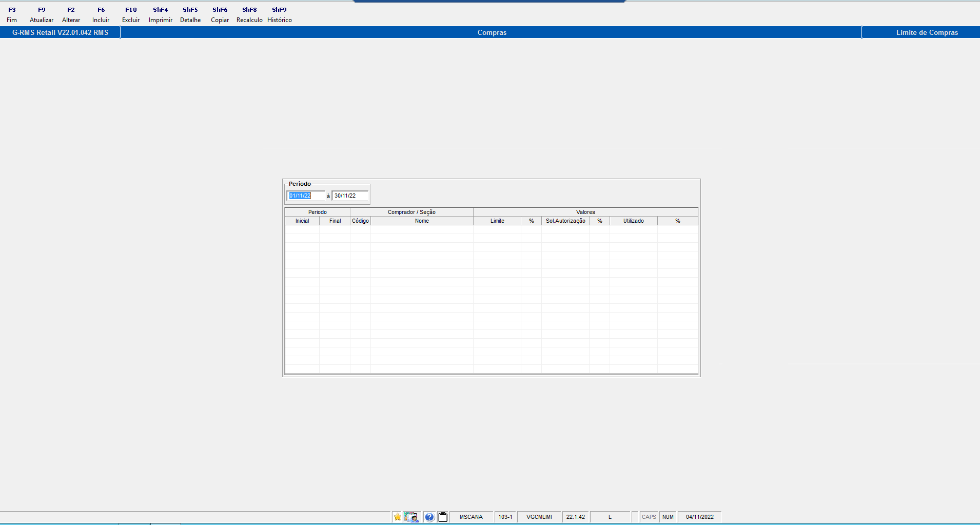This screenshot has width=980, height=525.
Task: Choose F6 Incluir to add entry
Action: [x=101, y=15]
